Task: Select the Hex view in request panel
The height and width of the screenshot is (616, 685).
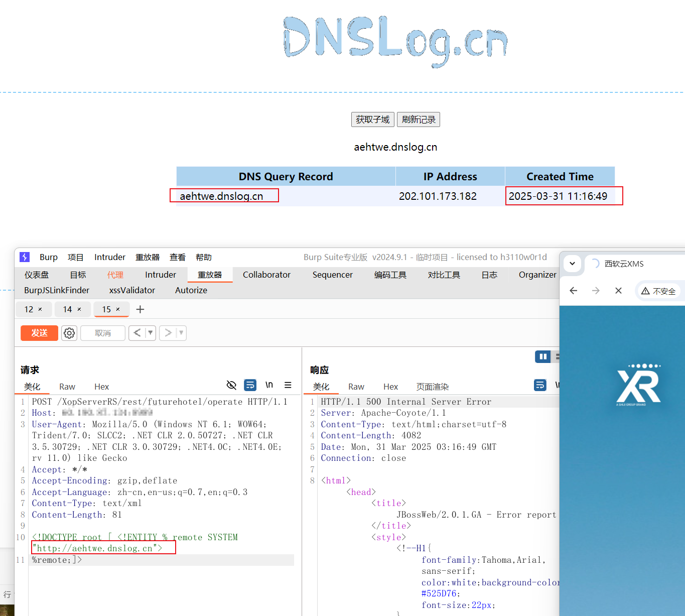Action: [x=101, y=387]
